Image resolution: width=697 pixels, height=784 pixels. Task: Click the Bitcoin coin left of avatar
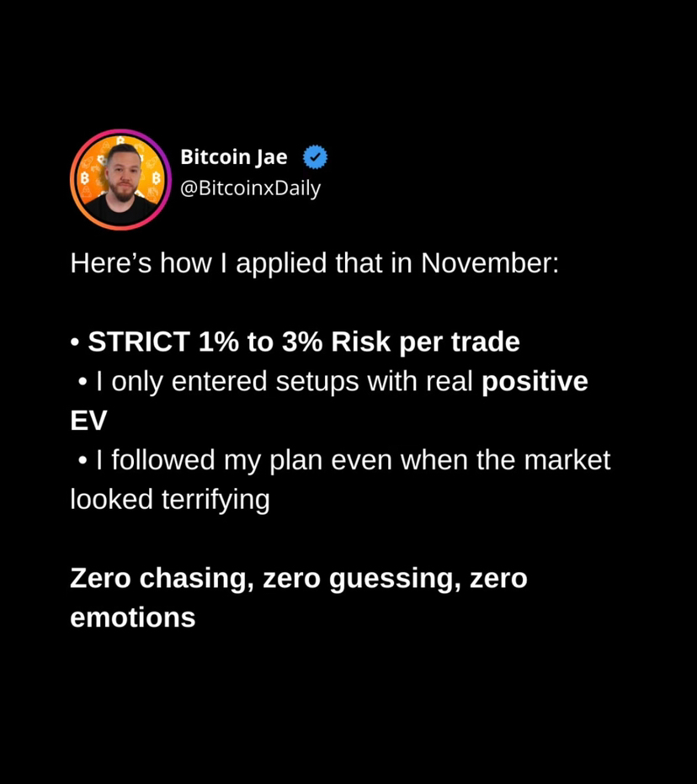pos(84,177)
